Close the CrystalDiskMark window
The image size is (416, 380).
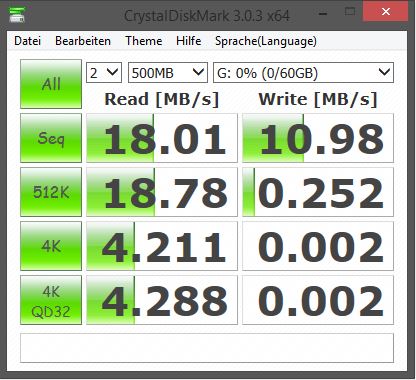(x=386, y=12)
